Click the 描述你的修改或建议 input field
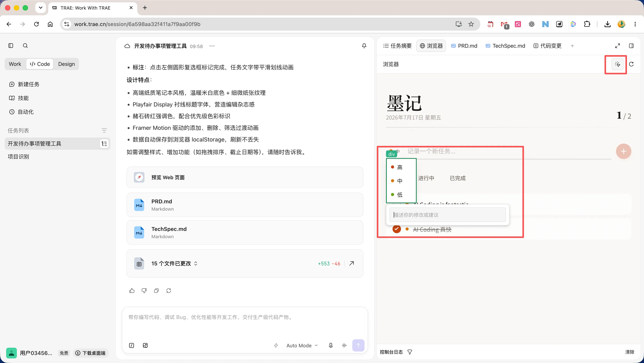Viewport: 644px width, 363px height. pyautogui.click(x=448, y=215)
